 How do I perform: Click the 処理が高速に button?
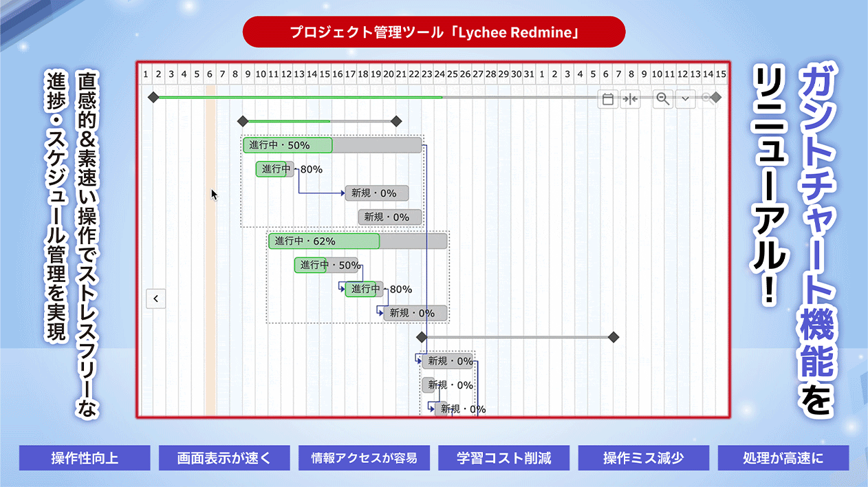(x=783, y=458)
